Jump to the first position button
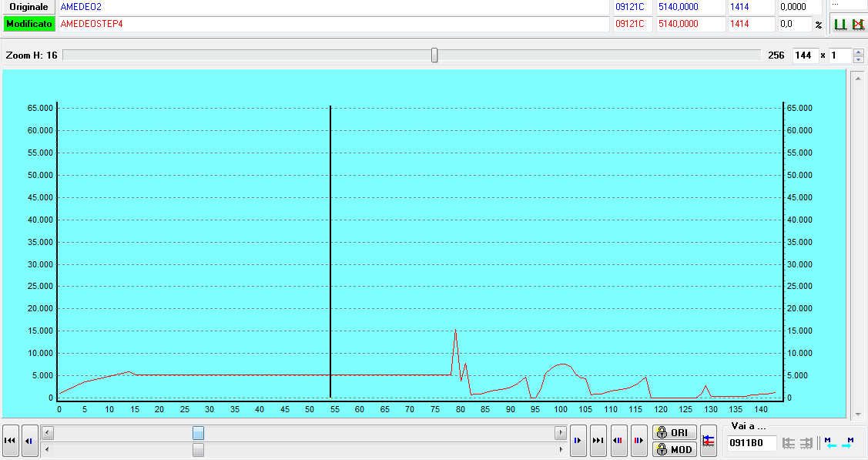Image resolution: width=868 pixels, height=460 pixels. (11, 440)
